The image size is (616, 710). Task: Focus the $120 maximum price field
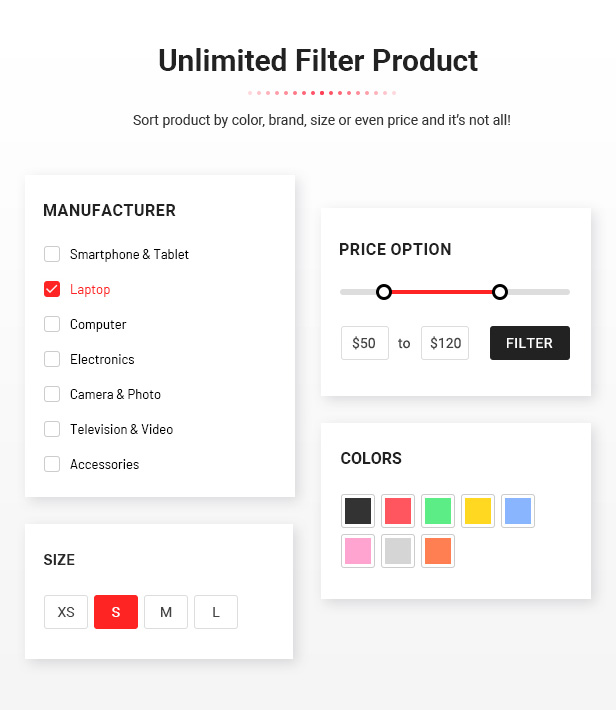click(445, 343)
